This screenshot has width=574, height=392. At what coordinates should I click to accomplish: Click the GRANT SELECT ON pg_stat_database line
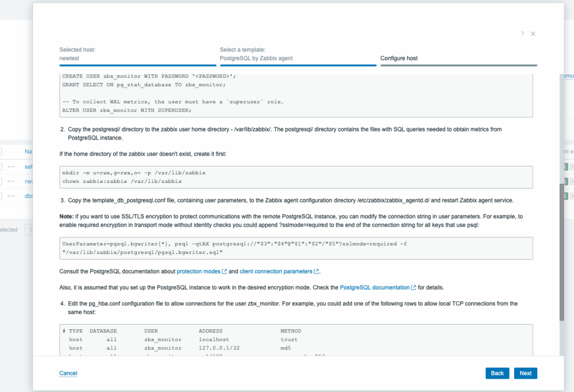coord(144,85)
